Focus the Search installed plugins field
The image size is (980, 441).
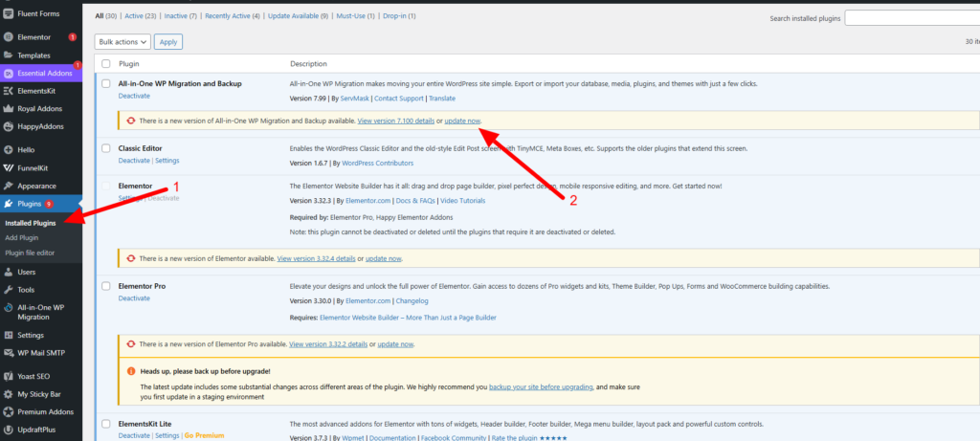pos(911,18)
